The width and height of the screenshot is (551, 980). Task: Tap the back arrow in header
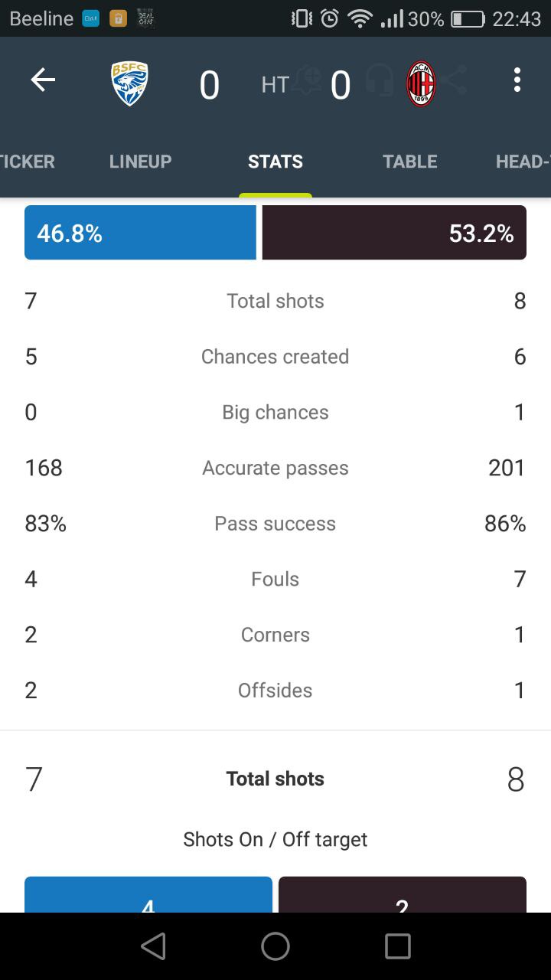(43, 80)
